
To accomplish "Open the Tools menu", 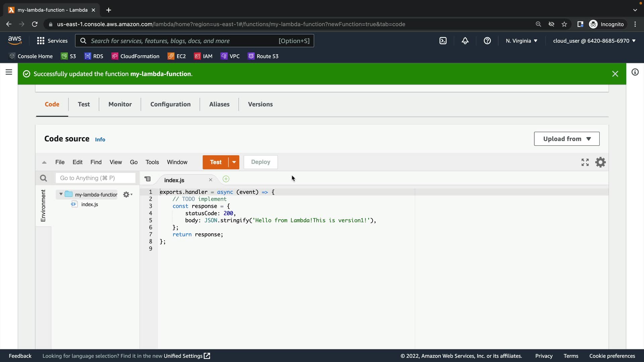I will coord(152,162).
